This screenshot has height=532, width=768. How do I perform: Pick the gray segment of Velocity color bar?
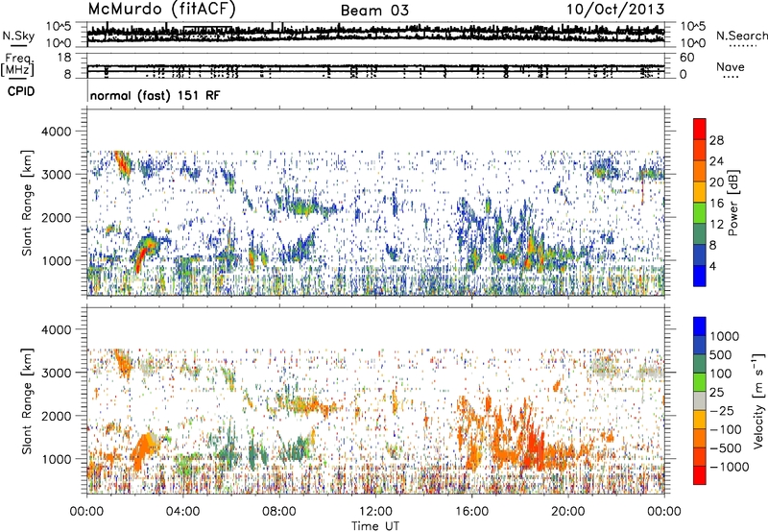pyautogui.click(x=700, y=400)
